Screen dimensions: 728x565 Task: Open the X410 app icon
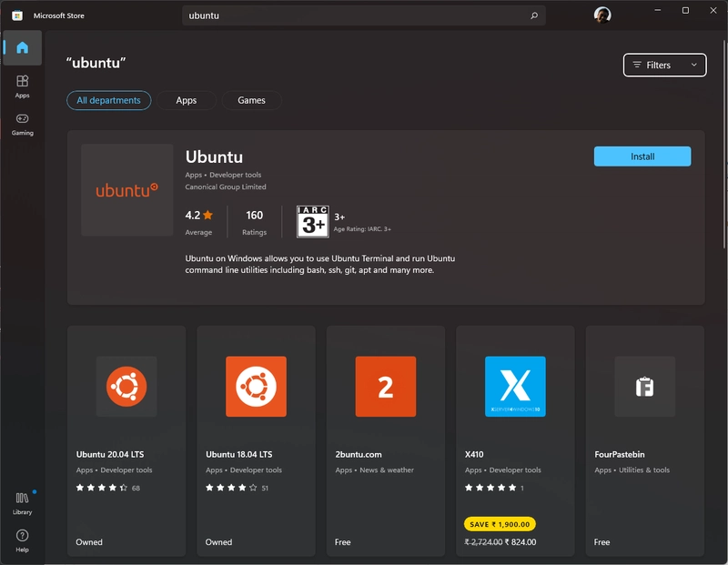click(x=515, y=387)
